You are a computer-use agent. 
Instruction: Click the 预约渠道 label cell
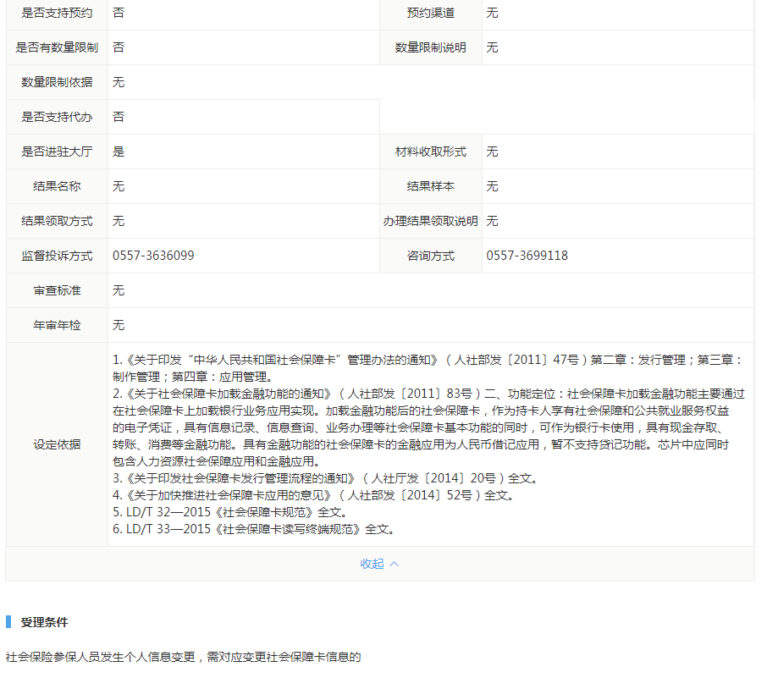[x=430, y=13]
